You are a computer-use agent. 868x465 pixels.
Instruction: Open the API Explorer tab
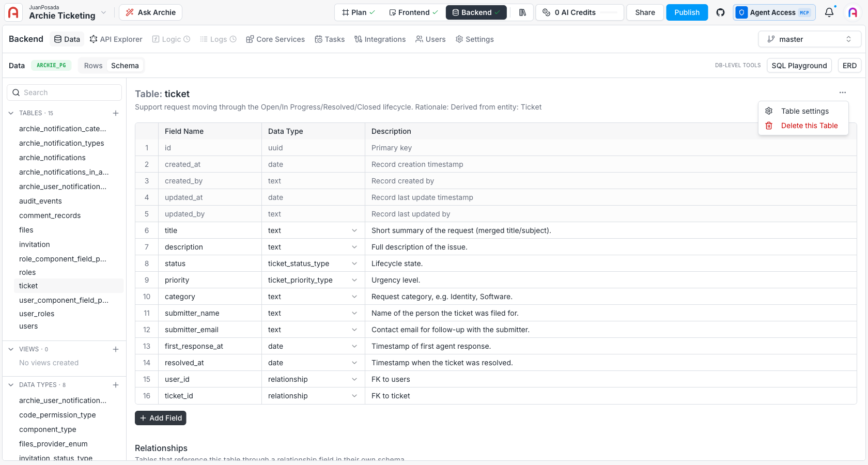(x=116, y=39)
